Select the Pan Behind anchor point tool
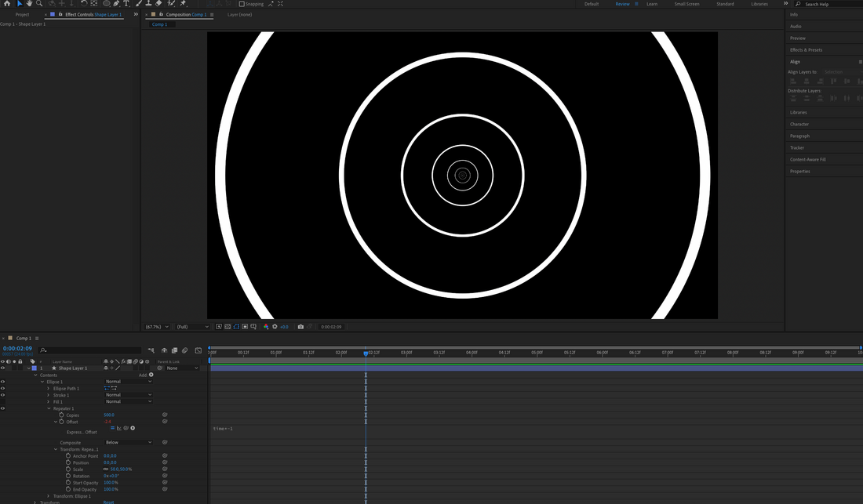863x504 pixels. pos(94,3)
